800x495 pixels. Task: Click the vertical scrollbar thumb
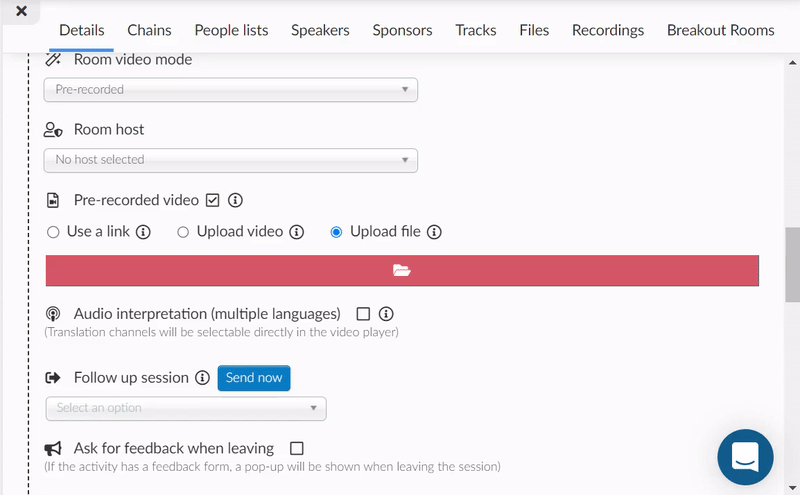click(x=792, y=264)
